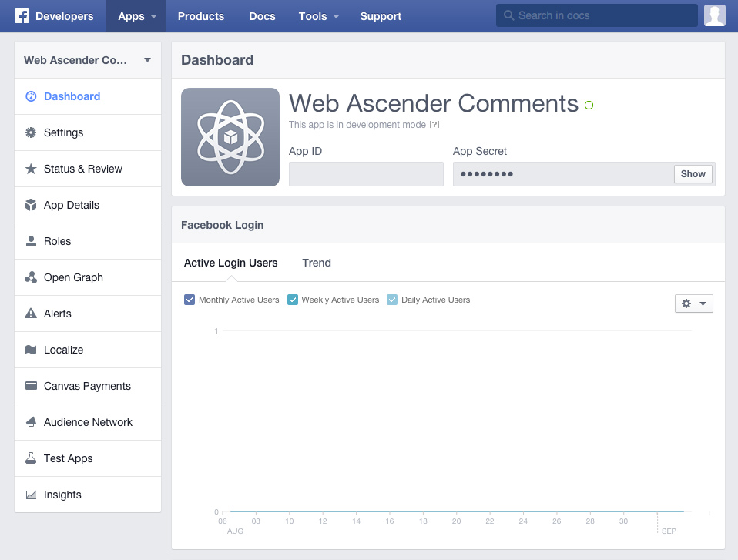This screenshot has width=738, height=560.
Task: Click the SEP month label on chart
Action: pyautogui.click(x=669, y=531)
